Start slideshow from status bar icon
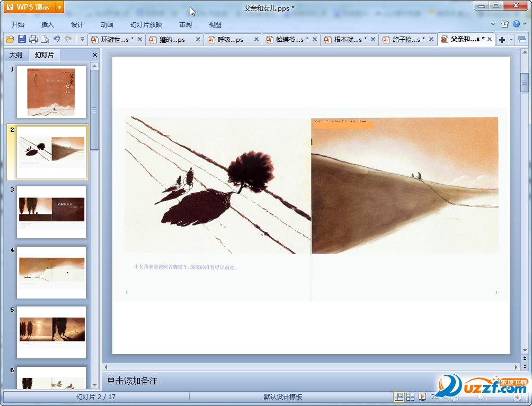532x406 pixels. tap(422, 396)
